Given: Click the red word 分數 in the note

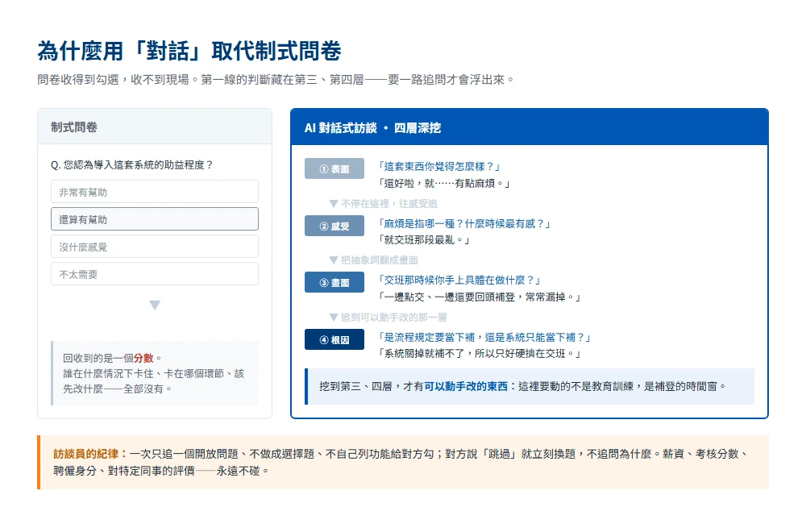Looking at the screenshot, I should [x=143, y=358].
